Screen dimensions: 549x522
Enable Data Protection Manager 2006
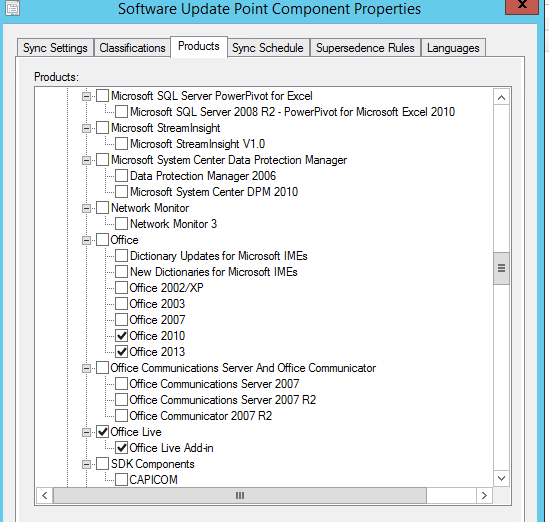coord(121,176)
